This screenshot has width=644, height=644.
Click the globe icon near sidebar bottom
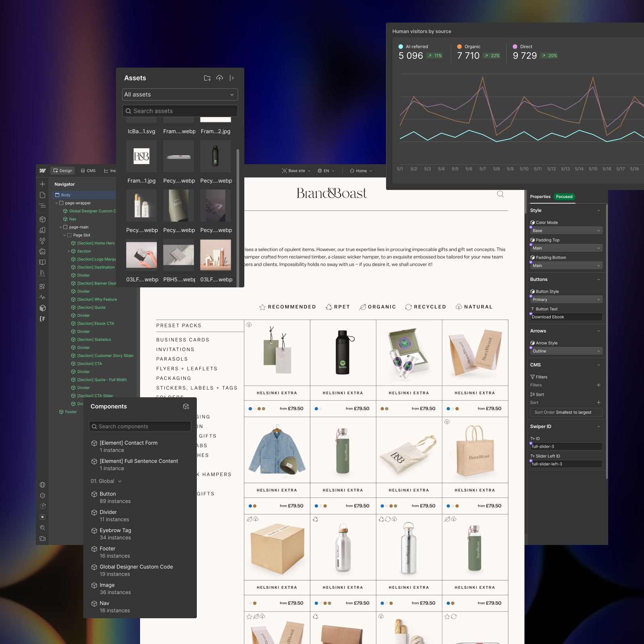pos(42,485)
